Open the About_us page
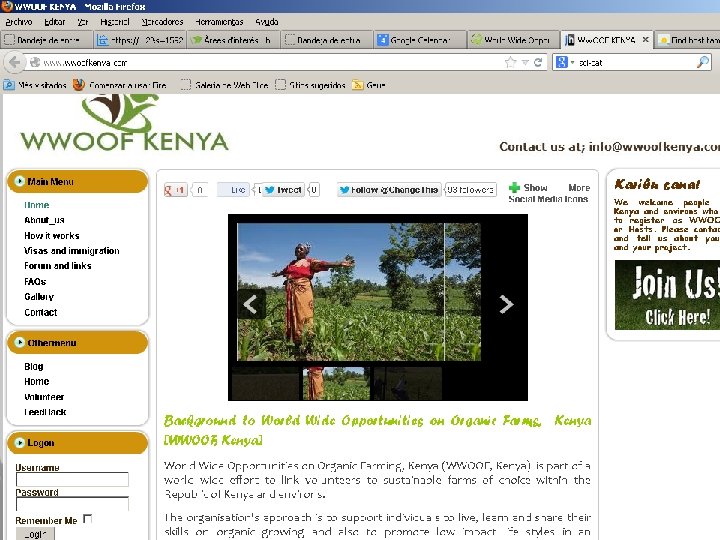720x540 pixels. [x=44, y=220]
